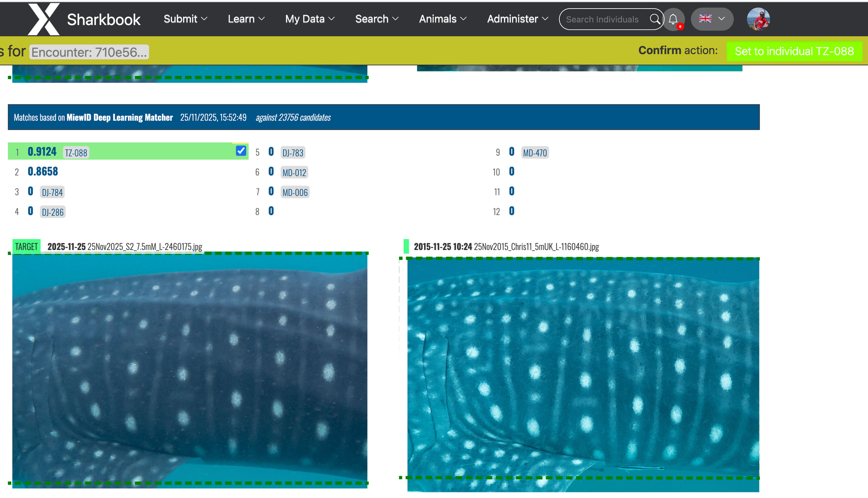The width and height of the screenshot is (868, 498).
Task: Open the language selector chevron
Action: pyautogui.click(x=722, y=19)
